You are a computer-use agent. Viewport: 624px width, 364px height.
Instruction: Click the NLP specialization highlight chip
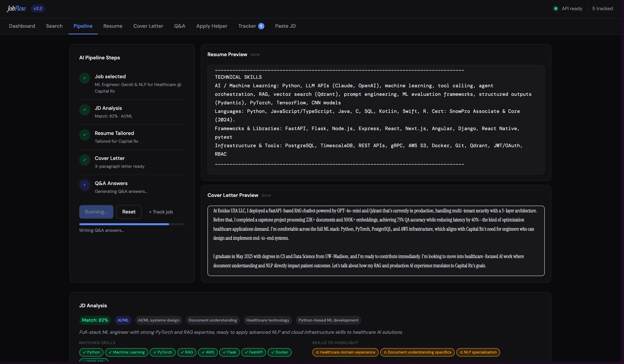coord(478,352)
